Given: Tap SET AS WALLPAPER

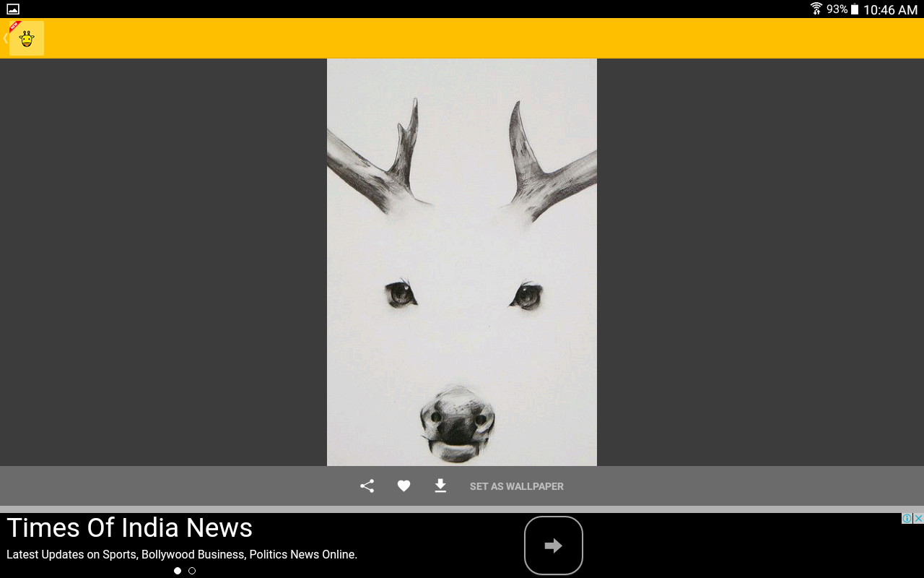Looking at the screenshot, I should click(x=517, y=486).
